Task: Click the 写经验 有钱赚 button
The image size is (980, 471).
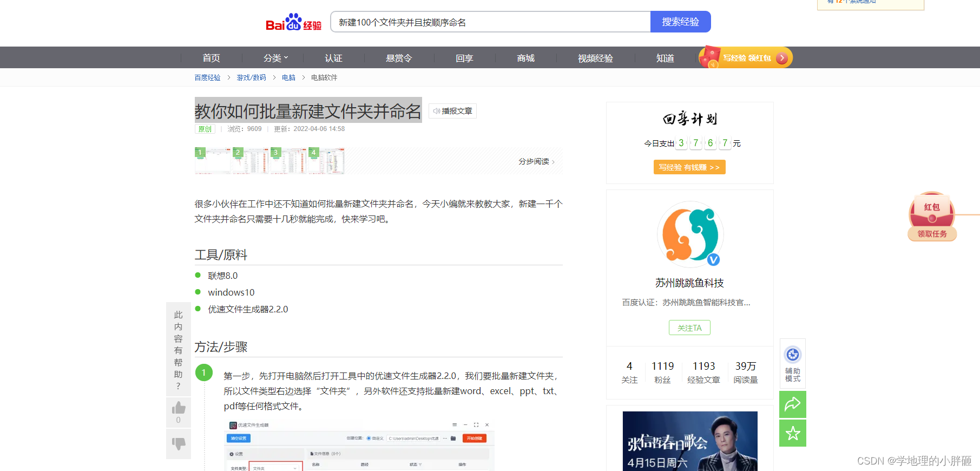Action: pyautogui.click(x=689, y=167)
